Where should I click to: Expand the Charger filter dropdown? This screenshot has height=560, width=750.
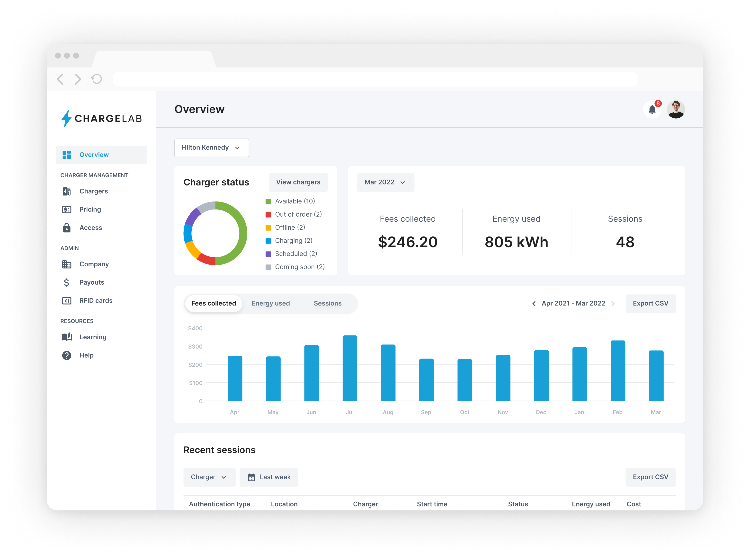(209, 477)
